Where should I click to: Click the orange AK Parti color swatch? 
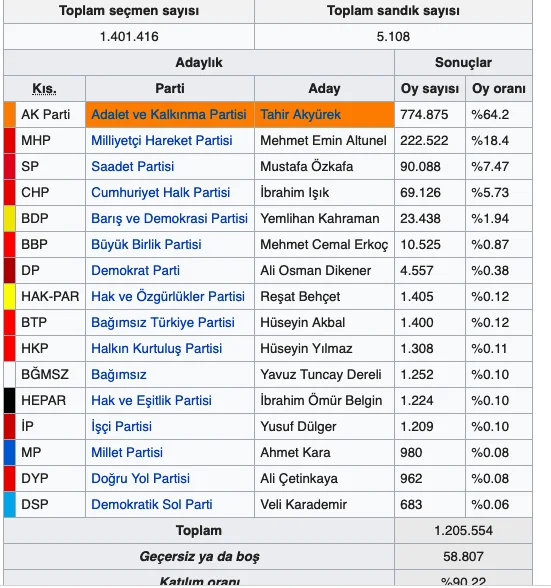click(10, 114)
